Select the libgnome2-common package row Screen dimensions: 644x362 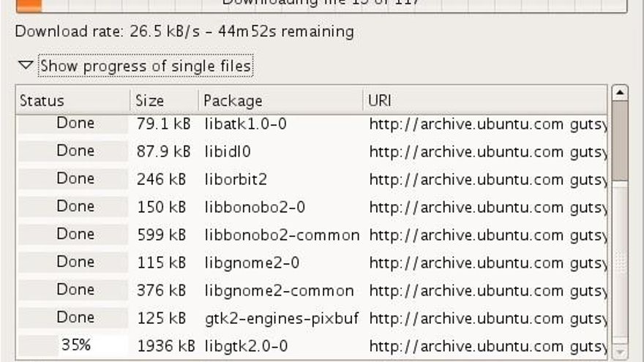coord(279,290)
